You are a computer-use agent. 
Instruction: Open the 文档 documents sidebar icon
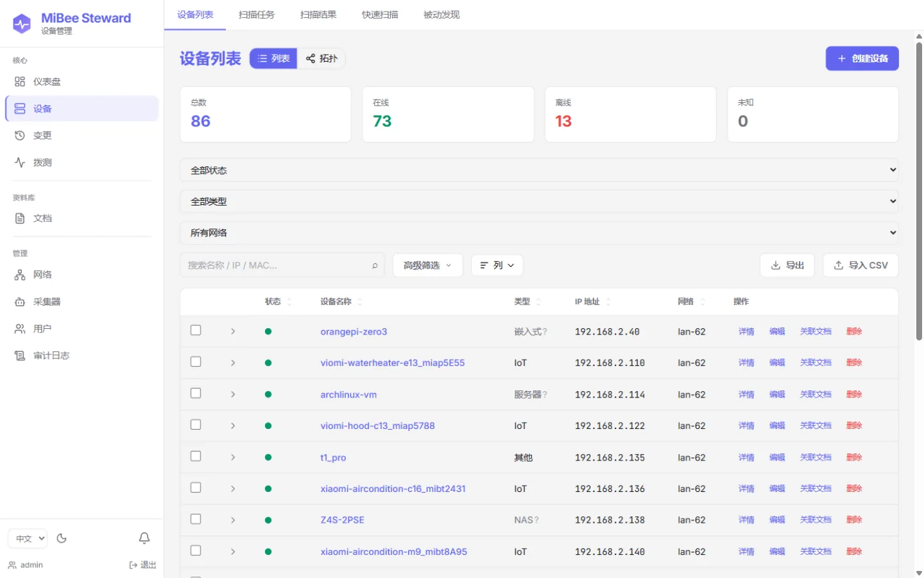click(20, 218)
